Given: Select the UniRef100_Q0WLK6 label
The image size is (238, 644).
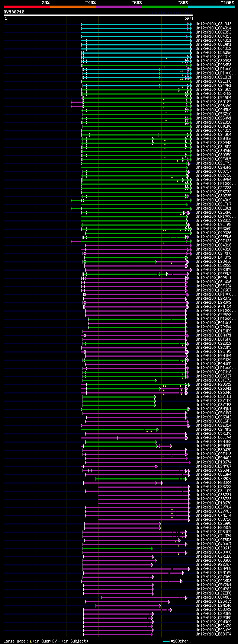Looking at the screenshot, I should tap(213, 126).
